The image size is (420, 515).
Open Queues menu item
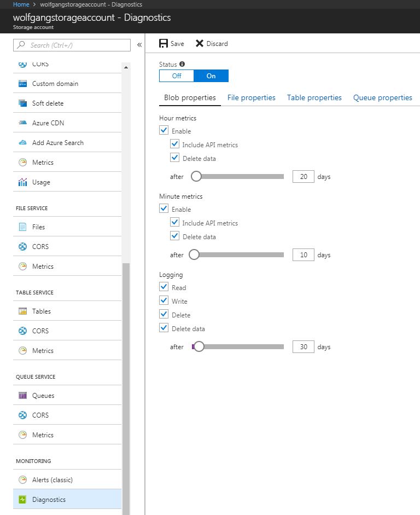tap(67, 396)
